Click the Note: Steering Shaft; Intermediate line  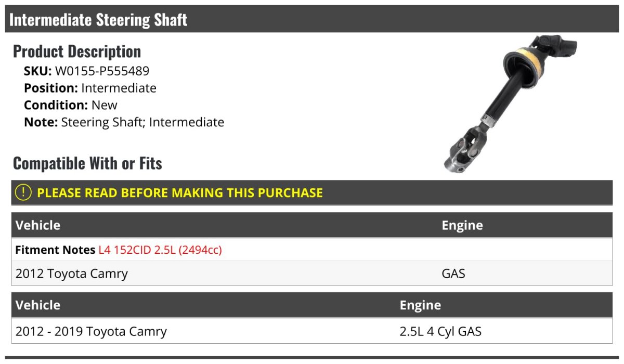124,122
